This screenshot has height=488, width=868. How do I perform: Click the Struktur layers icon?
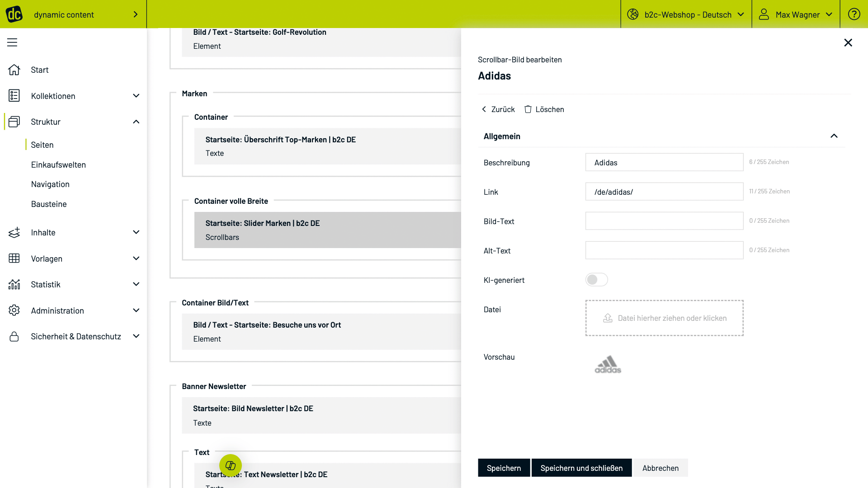tap(14, 122)
